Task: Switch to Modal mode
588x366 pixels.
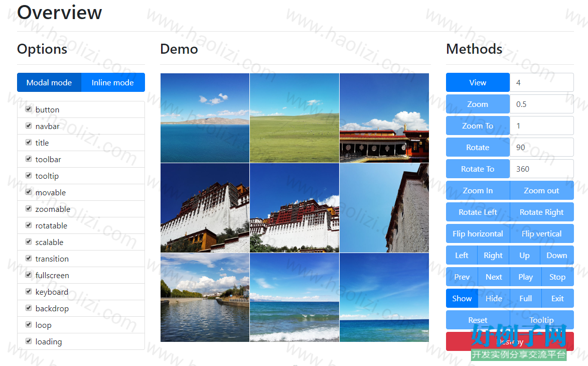Action: pyautogui.click(x=49, y=82)
